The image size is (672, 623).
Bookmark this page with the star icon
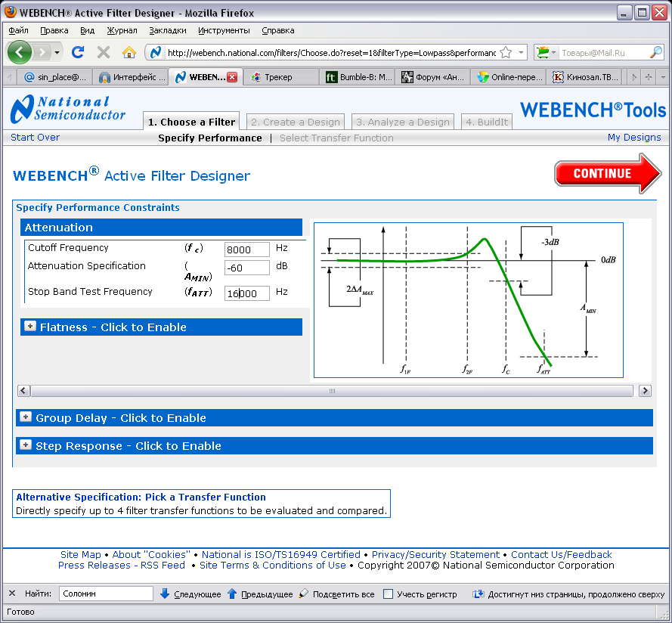coord(506,53)
